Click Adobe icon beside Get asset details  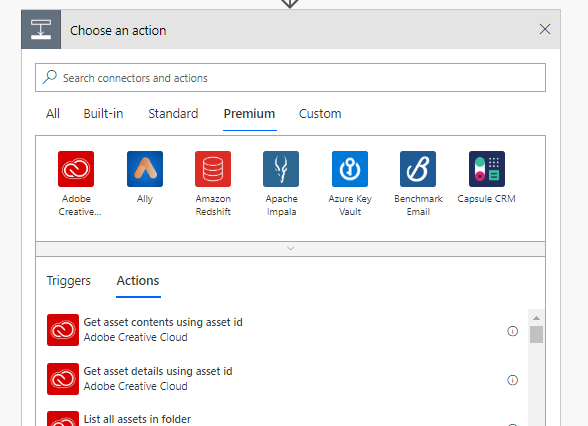(63, 379)
